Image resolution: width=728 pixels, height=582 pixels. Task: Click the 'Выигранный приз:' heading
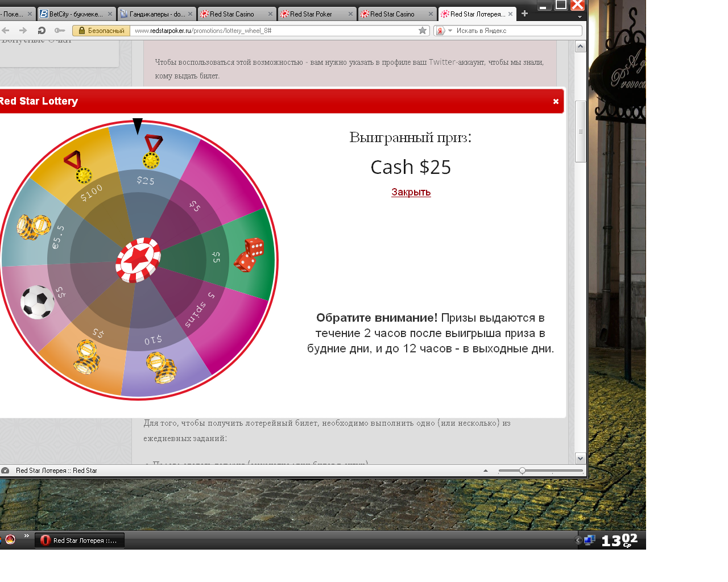(x=411, y=138)
